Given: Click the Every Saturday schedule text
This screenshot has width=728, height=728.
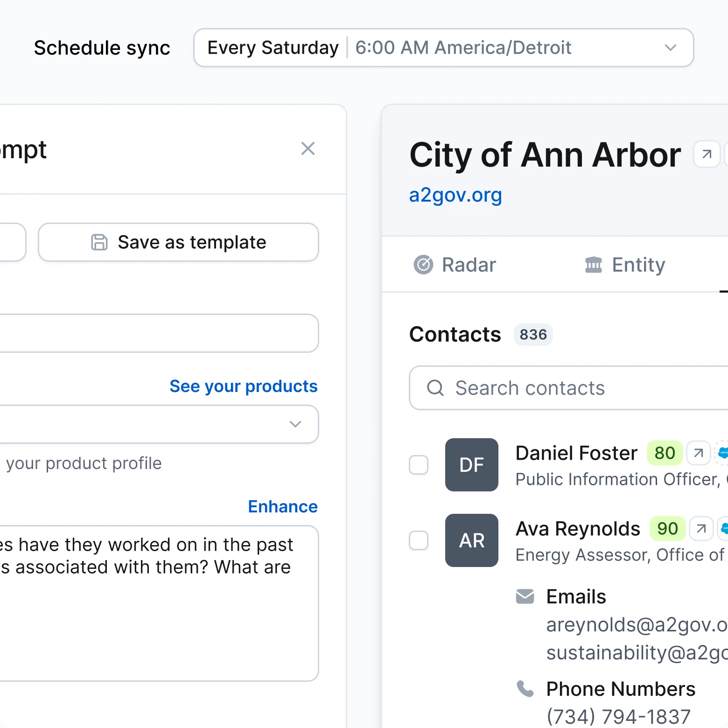Looking at the screenshot, I should click(x=273, y=48).
